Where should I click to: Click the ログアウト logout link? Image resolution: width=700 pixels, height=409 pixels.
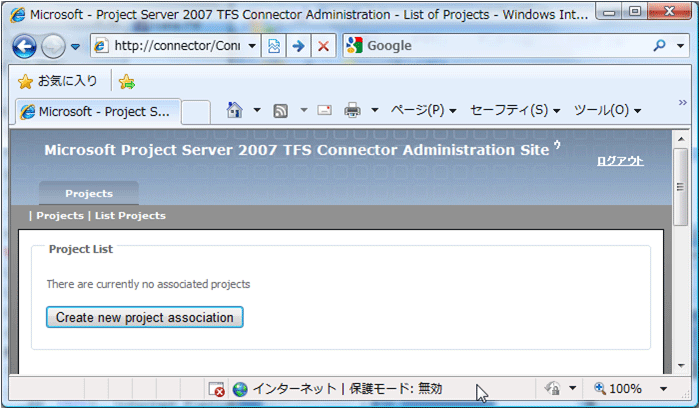click(620, 161)
